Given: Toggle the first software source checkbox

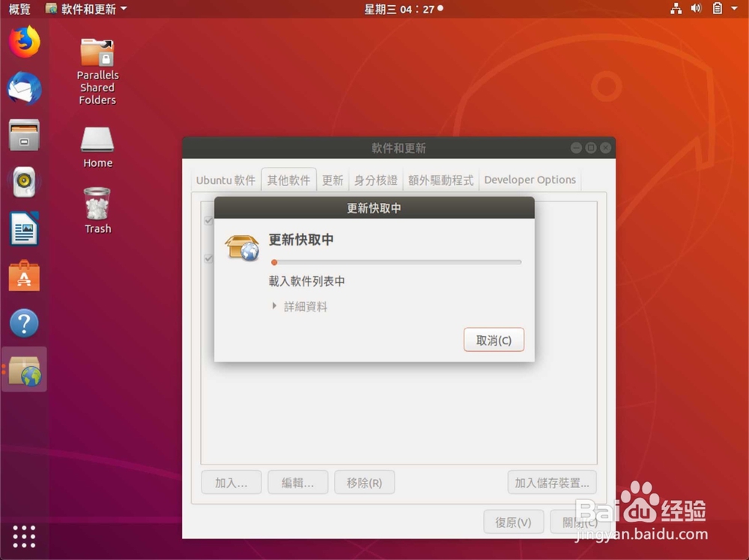Looking at the screenshot, I should 208,221.
